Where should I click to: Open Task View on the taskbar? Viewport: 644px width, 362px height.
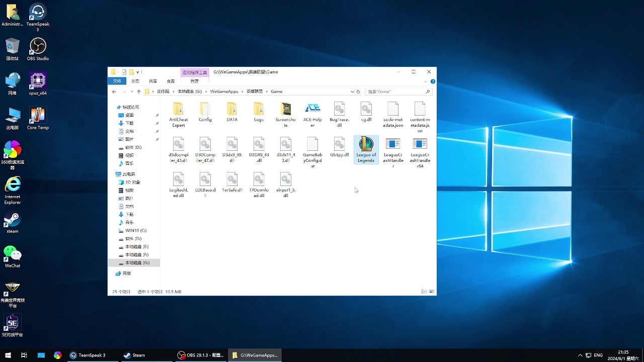(x=24, y=355)
